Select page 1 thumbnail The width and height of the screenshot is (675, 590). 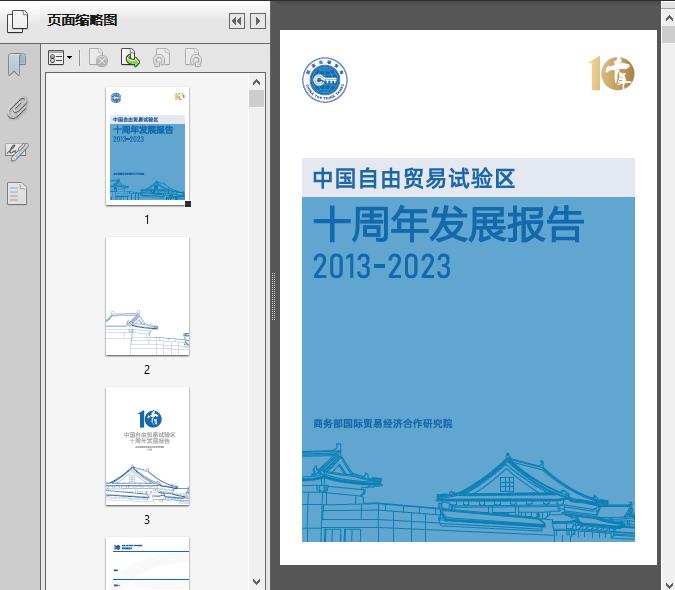click(x=147, y=146)
